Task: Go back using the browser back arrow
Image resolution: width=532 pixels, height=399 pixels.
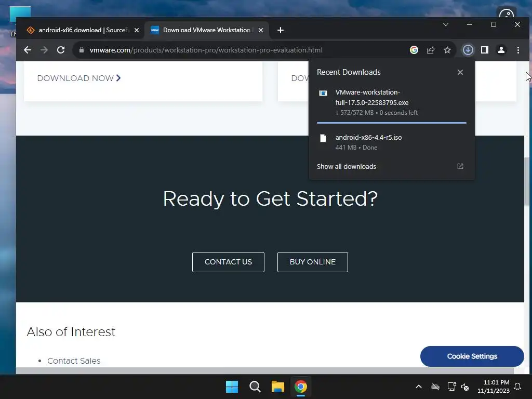Action: pos(28,50)
